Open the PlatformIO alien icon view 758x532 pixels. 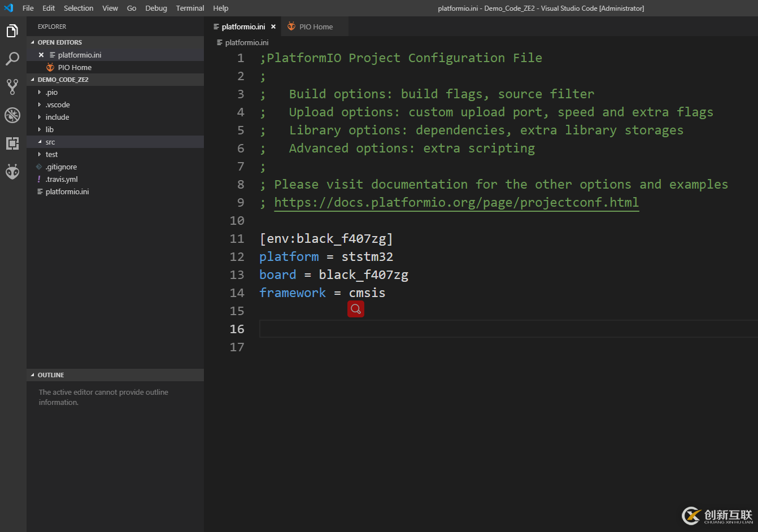click(x=12, y=172)
